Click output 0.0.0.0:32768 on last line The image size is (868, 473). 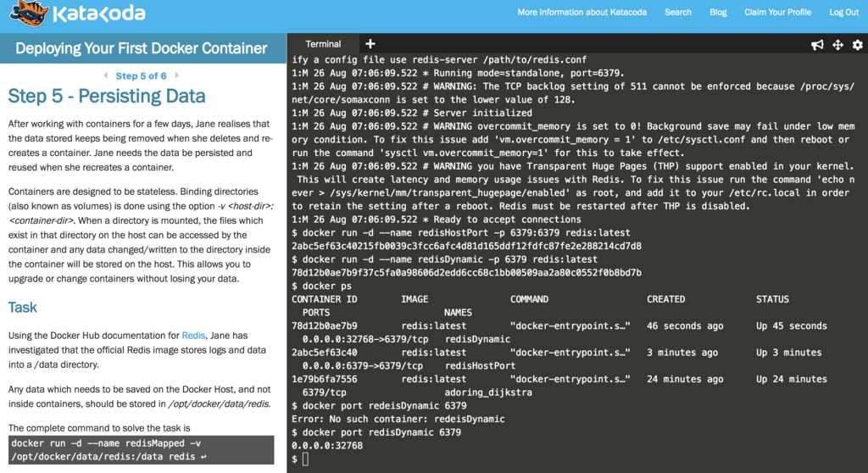327,446
